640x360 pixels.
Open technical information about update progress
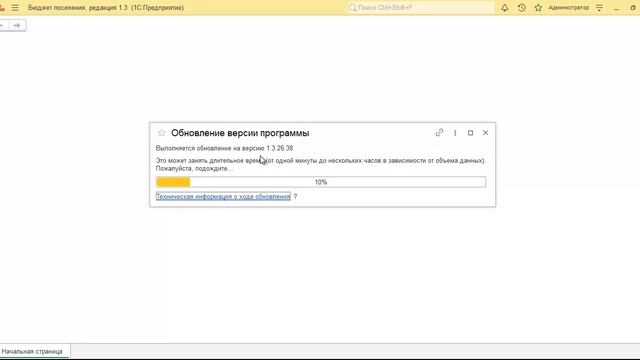[223, 196]
